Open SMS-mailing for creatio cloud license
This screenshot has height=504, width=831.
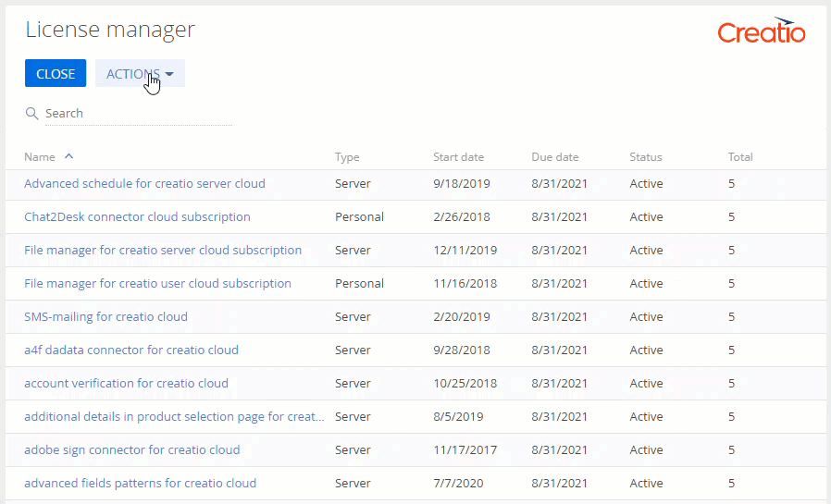point(105,317)
